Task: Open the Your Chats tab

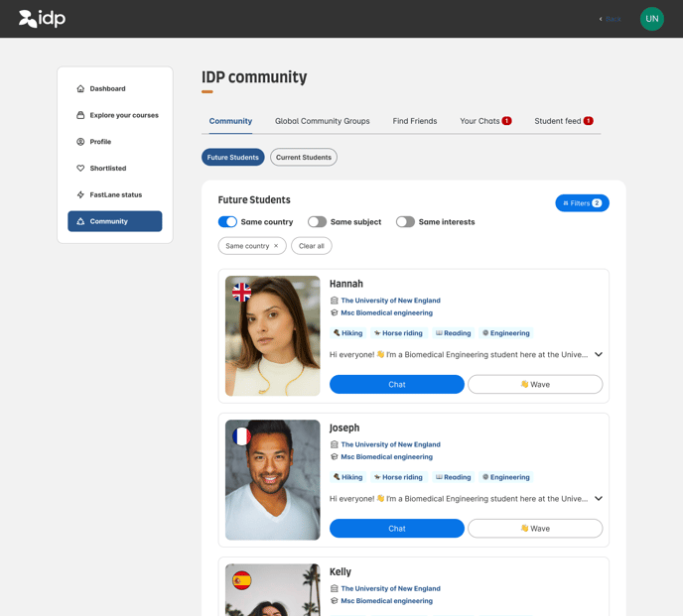Action: coord(479,121)
